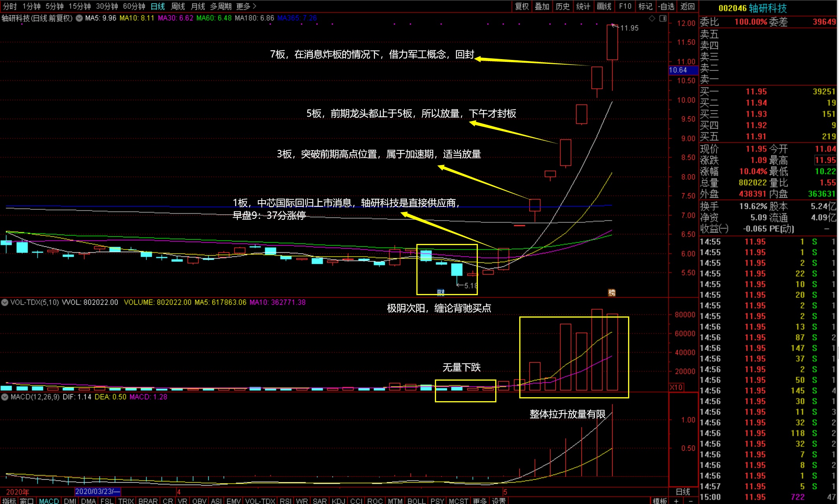Select the CCI indicator
The height and width of the screenshot is (504, 839).
pyautogui.click(x=356, y=501)
